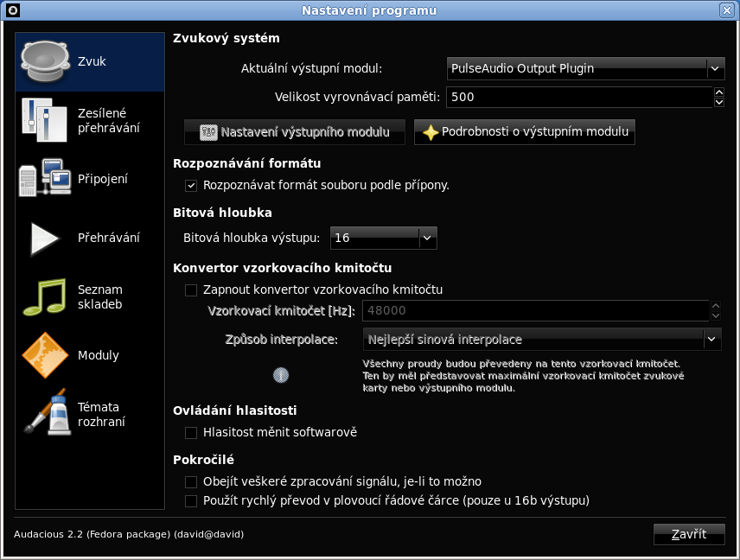
Task: Expand the PulseAudio Output Plugin dropdown
Action: [x=585, y=68]
